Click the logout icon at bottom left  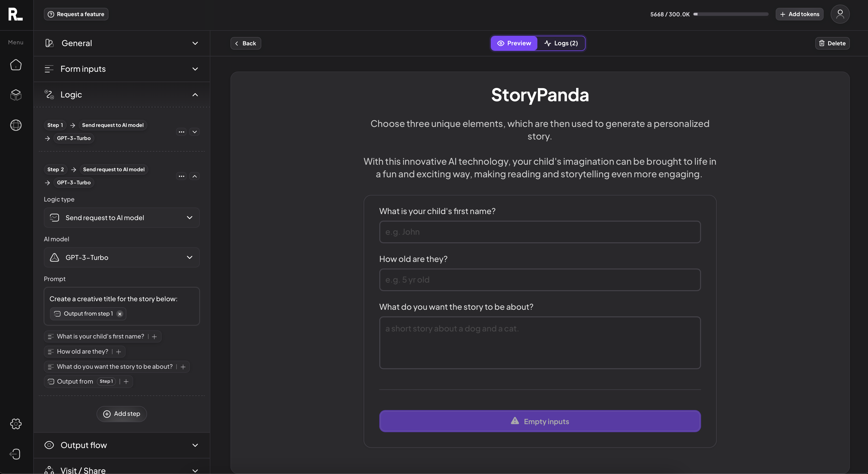pyautogui.click(x=15, y=454)
